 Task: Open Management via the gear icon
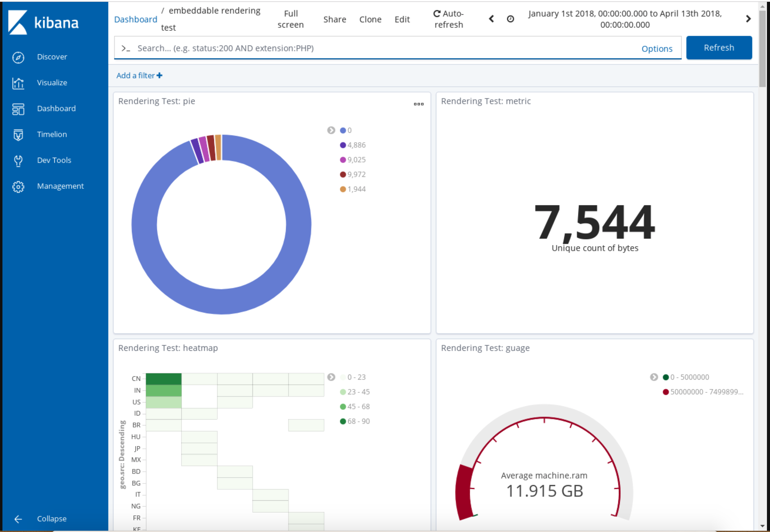coord(18,186)
